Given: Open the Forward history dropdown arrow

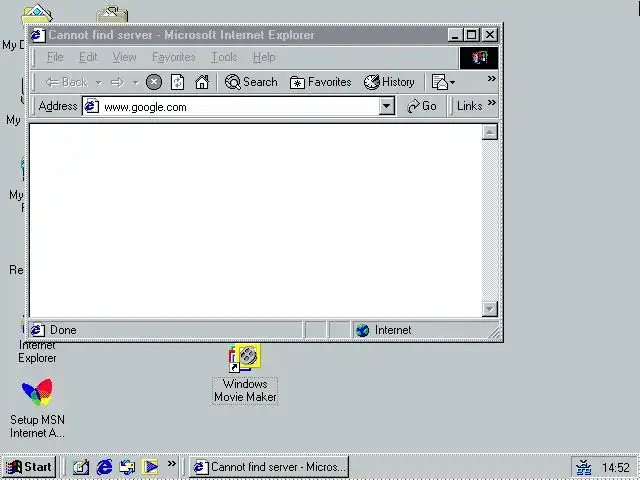Looking at the screenshot, I should coord(136,83).
